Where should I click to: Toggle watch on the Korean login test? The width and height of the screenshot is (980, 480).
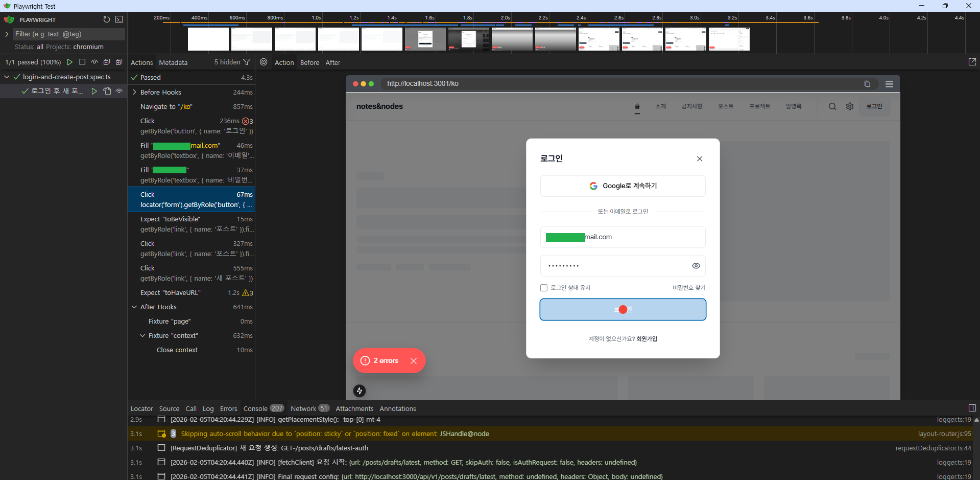(119, 91)
